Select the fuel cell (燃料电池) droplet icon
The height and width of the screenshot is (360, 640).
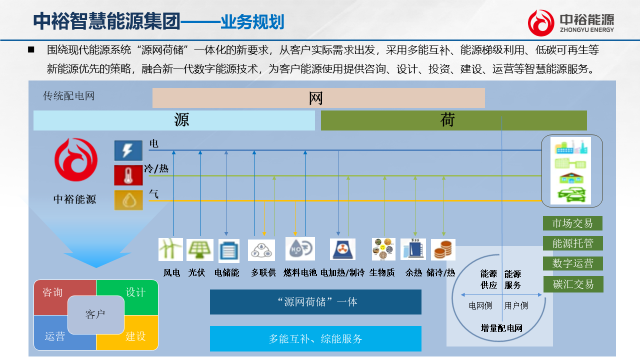[300, 249]
